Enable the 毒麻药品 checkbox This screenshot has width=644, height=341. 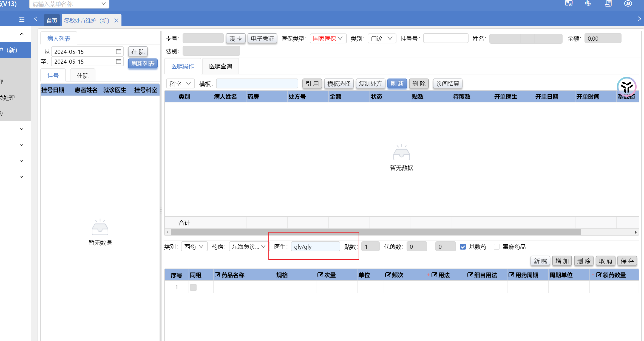(497, 247)
